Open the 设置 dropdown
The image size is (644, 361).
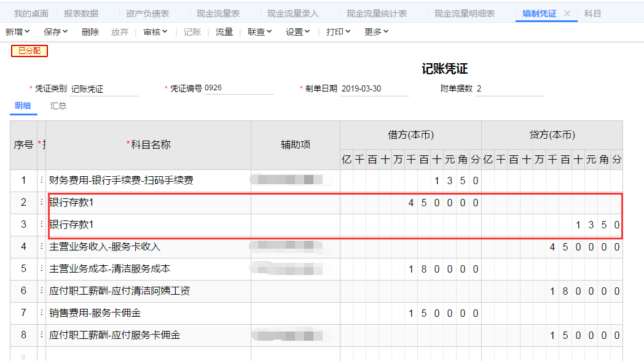pos(296,31)
